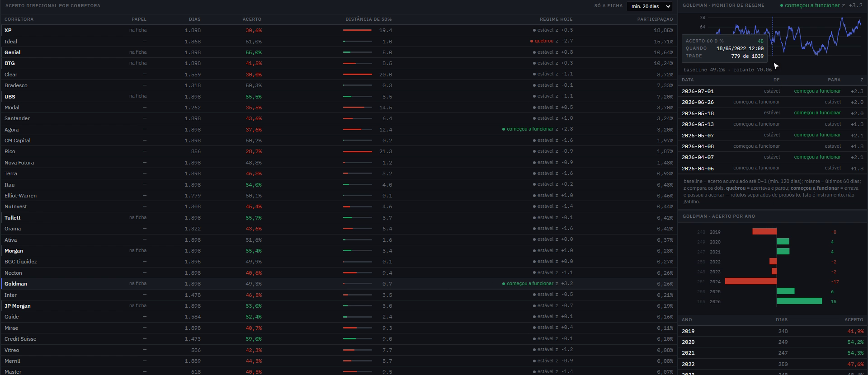This screenshot has height=375, width=868.
Task: Select the CM Capital broker row
Action: coord(338,141)
